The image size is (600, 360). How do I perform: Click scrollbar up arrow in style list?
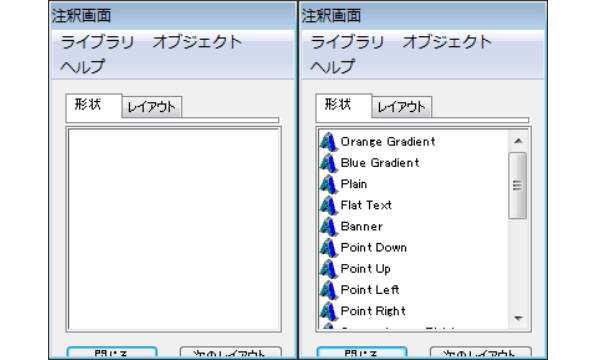[518, 141]
